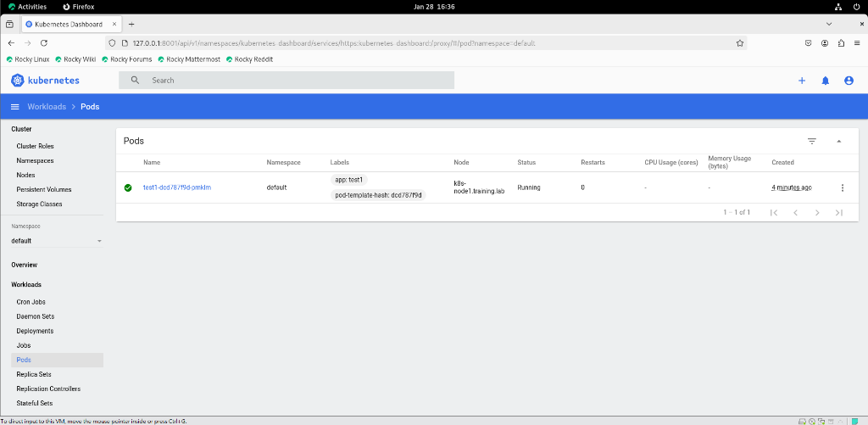Click the pod-template-hash label chip
868x425 pixels.
pos(378,195)
